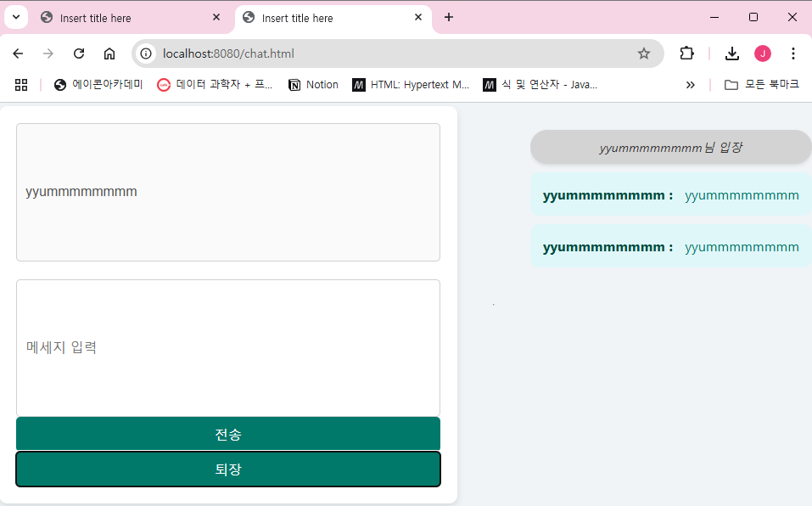Expand hidden bookmarks with double chevron
812x506 pixels.
pyautogui.click(x=691, y=85)
